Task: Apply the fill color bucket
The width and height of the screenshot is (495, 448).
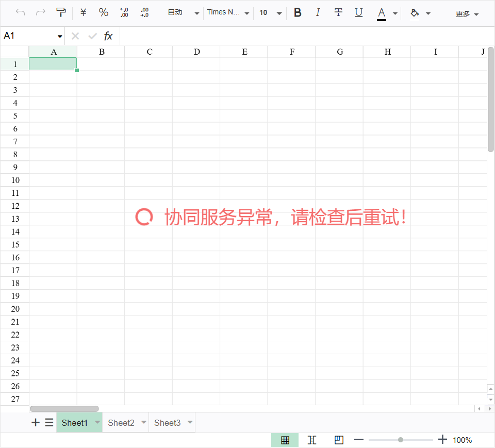Action: [x=415, y=13]
